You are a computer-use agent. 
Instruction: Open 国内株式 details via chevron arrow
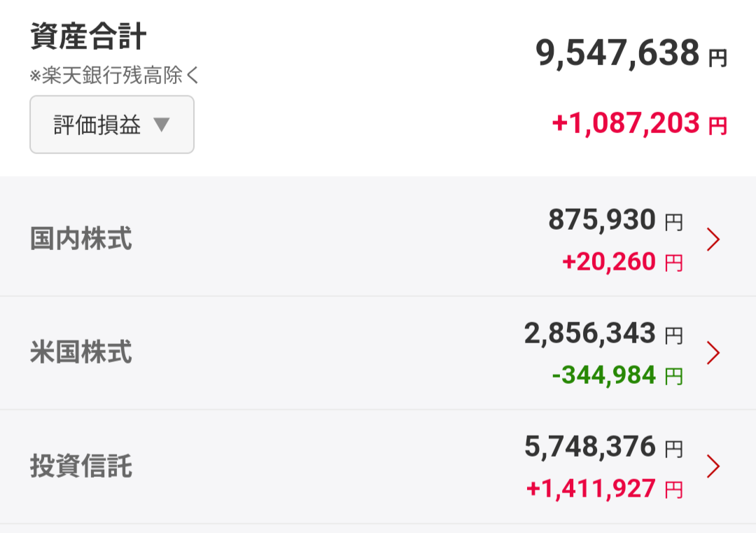[x=713, y=240]
